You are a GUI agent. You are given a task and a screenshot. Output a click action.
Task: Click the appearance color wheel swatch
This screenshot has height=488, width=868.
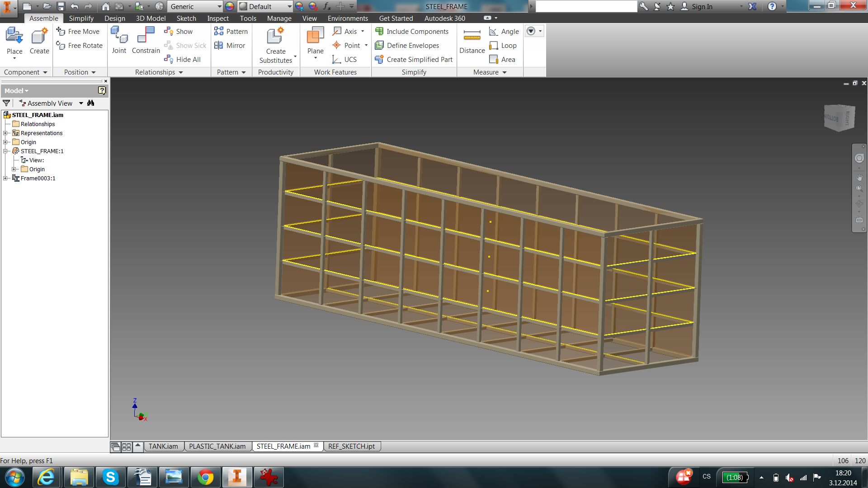click(x=230, y=6)
